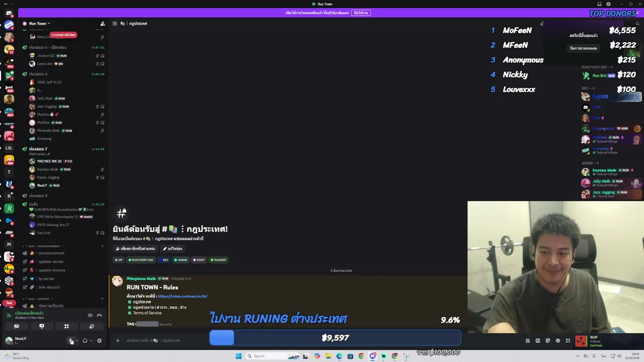Open the help icon in the title bar
The width and height of the screenshot is (644, 362).
608,4
